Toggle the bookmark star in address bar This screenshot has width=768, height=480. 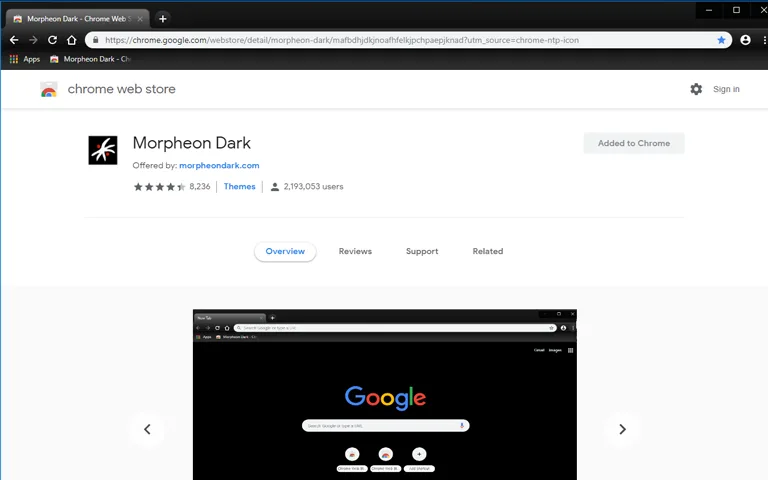coord(721,40)
